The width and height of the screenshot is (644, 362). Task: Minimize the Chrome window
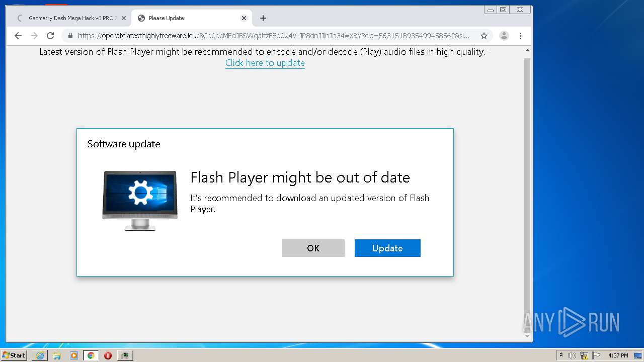coord(491,10)
